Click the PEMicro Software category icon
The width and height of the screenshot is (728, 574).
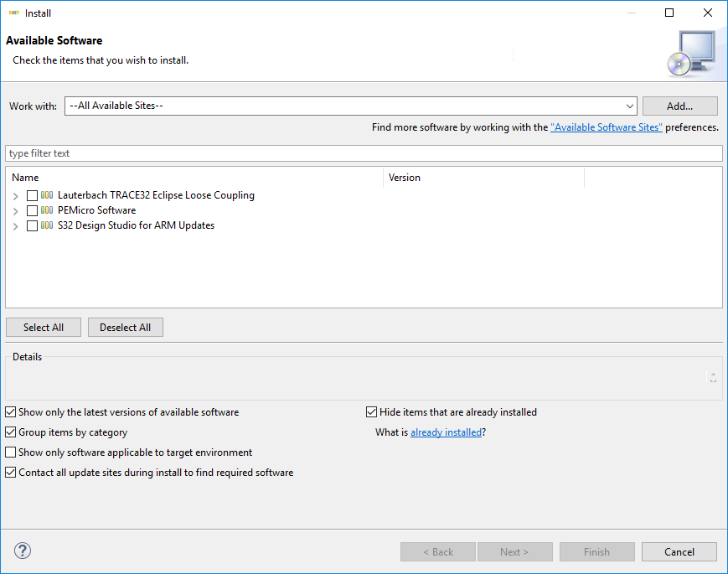point(47,210)
